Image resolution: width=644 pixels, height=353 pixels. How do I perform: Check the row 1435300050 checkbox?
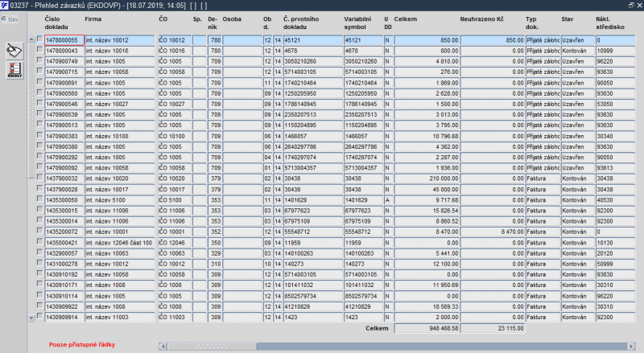click(39, 199)
